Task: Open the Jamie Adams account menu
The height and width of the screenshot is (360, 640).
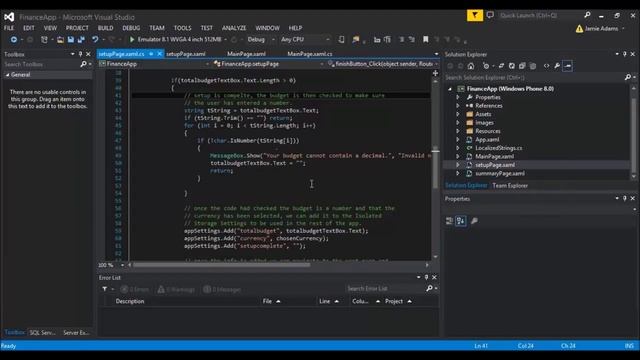Action: [601, 29]
